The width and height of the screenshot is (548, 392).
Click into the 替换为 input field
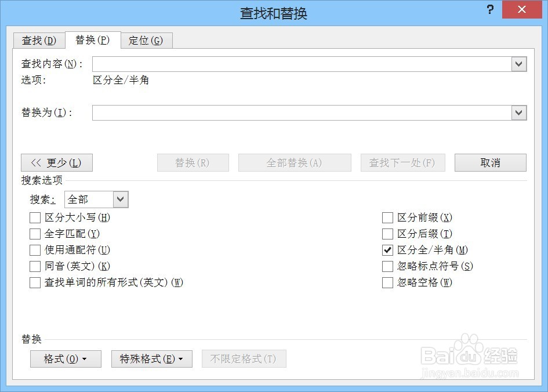click(302, 113)
